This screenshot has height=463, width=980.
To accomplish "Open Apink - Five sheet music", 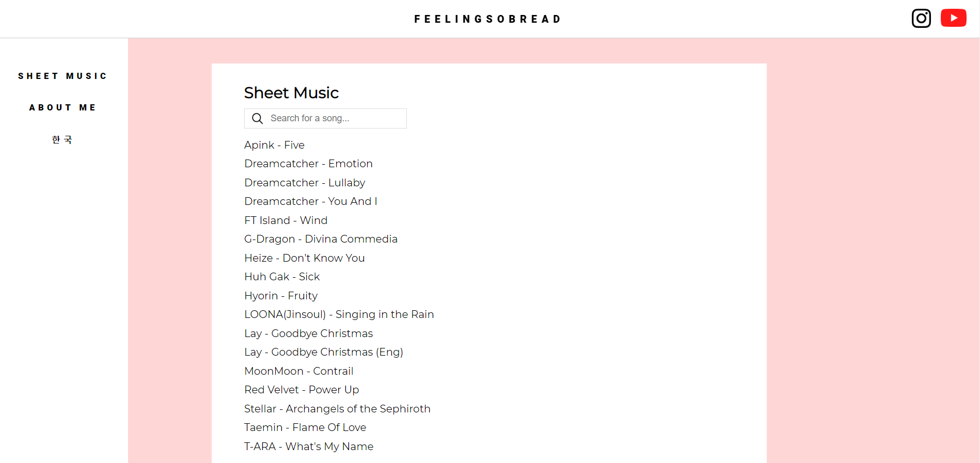I will pos(274,145).
